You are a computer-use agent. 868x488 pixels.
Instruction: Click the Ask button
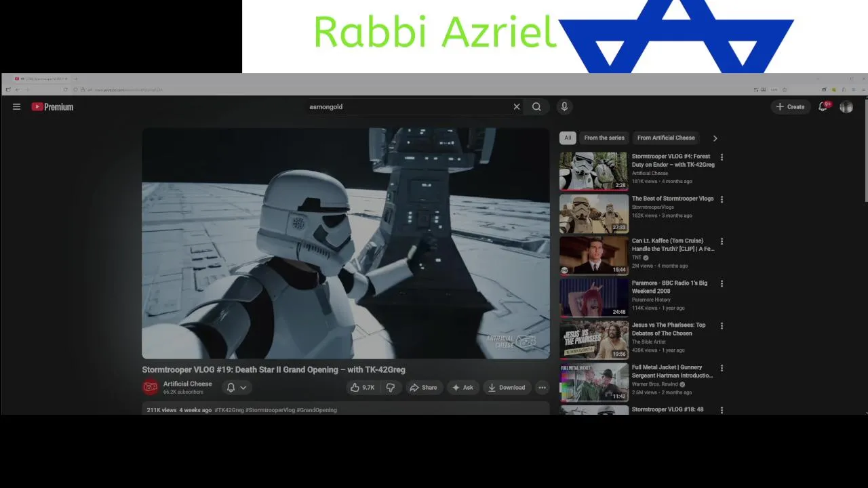coord(462,388)
